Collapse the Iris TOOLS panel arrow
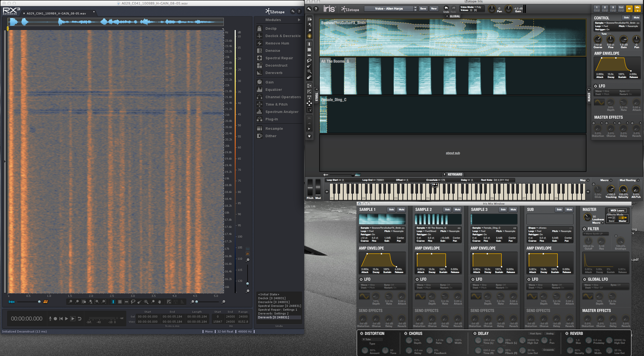The image size is (644, 356). [x=316, y=89]
